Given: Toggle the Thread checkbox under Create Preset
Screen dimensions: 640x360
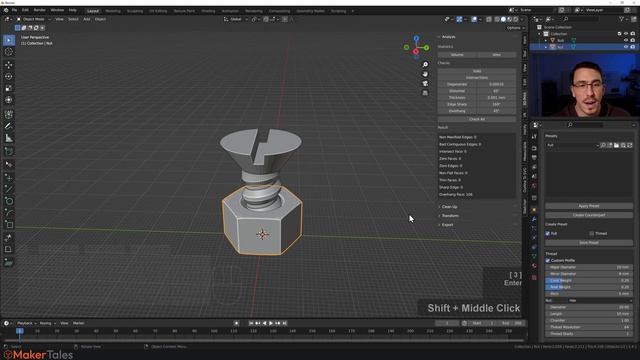Looking at the screenshot, I should (591, 233).
